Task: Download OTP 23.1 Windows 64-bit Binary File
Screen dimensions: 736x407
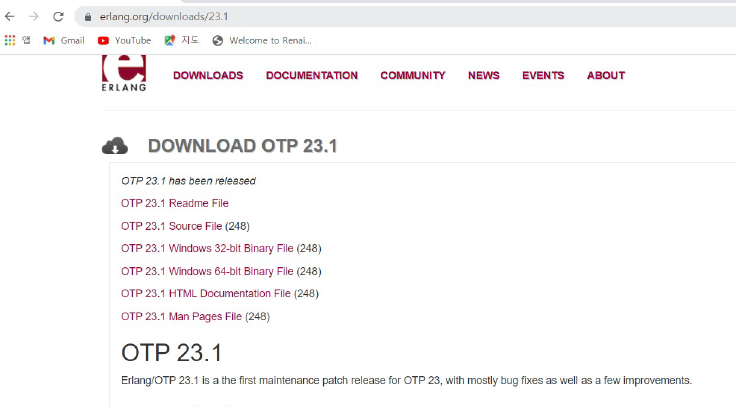Action: click(x=207, y=271)
